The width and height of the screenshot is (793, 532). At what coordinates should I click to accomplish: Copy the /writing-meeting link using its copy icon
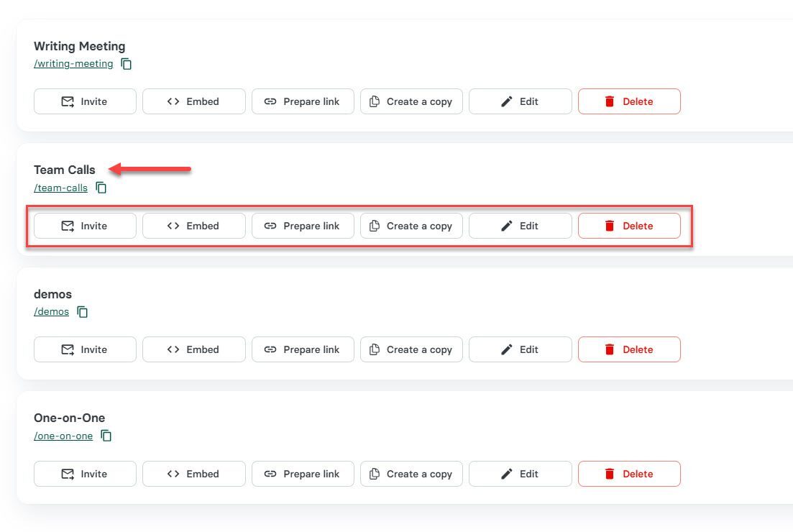[x=127, y=63]
